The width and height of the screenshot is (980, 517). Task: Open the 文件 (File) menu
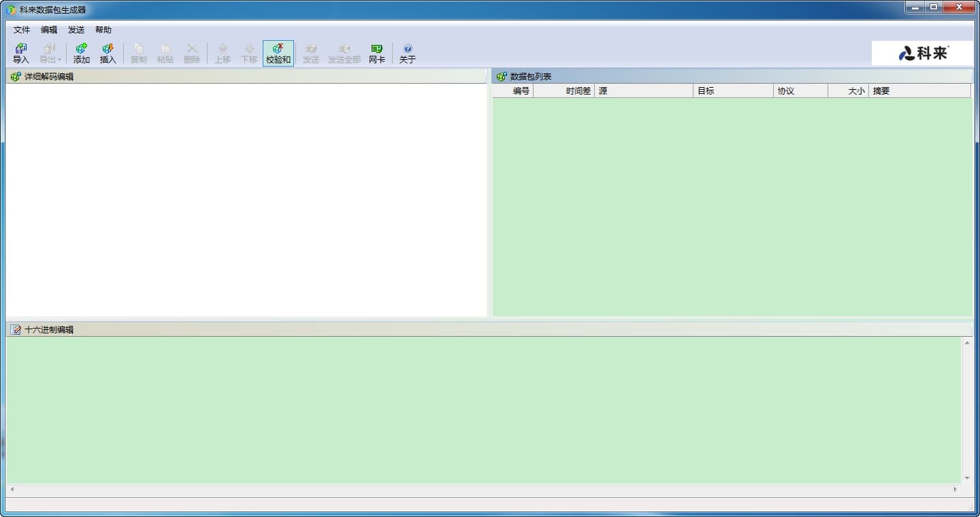(22, 30)
